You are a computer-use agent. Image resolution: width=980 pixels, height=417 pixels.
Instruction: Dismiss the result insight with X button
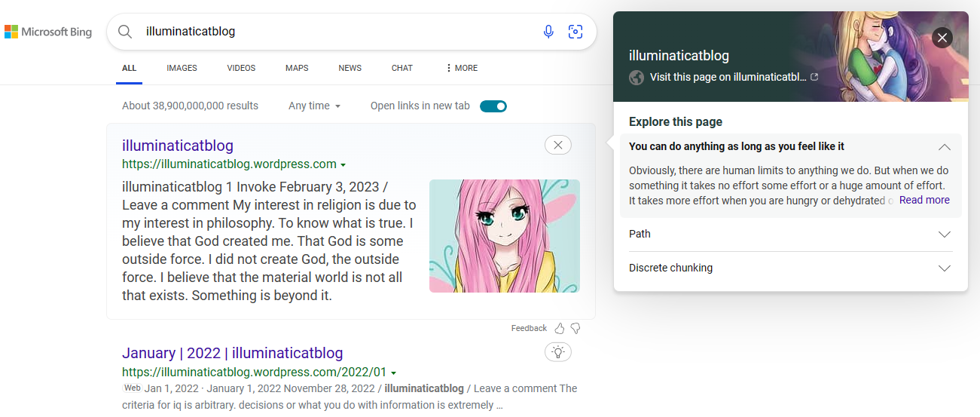(x=558, y=145)
